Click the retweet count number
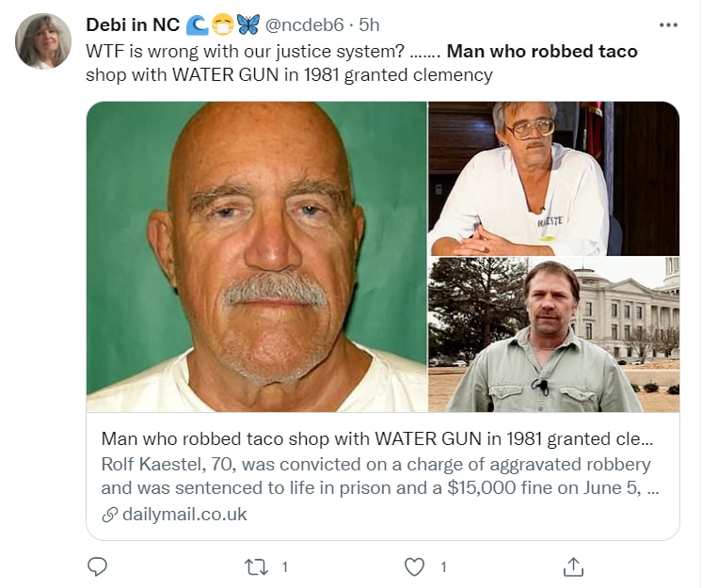The height and width of the screenshot is (588, 702). point(284,566)
